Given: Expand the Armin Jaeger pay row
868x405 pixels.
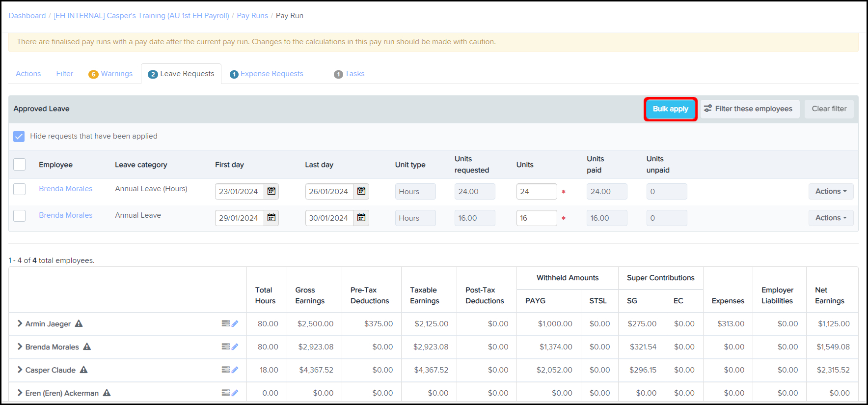Looking at the screenshot, I should click(20, 323).
